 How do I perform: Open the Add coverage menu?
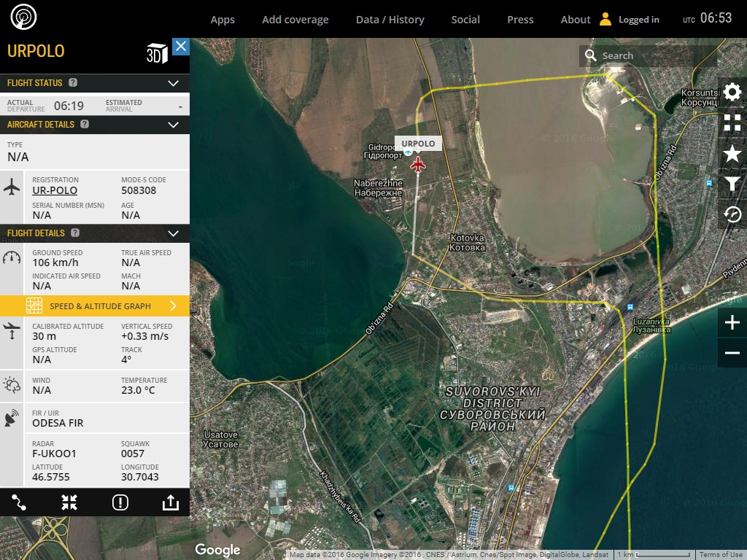click(x=295, y=20)
